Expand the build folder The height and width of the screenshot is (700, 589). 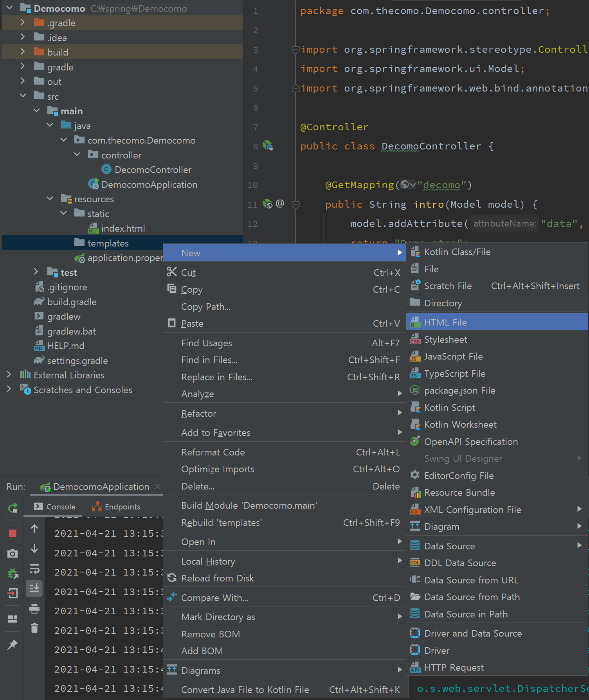click(x=22, y=51)
